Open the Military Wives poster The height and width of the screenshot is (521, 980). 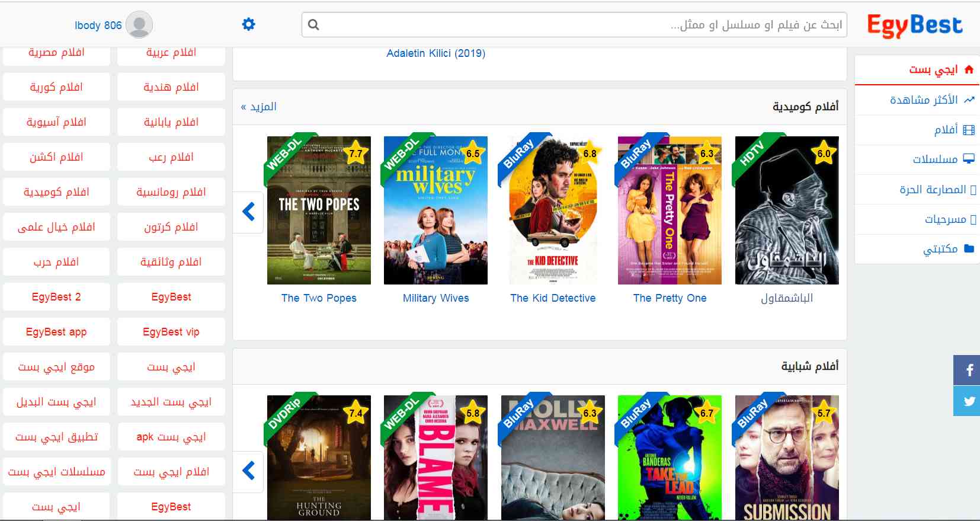(435, 210)
